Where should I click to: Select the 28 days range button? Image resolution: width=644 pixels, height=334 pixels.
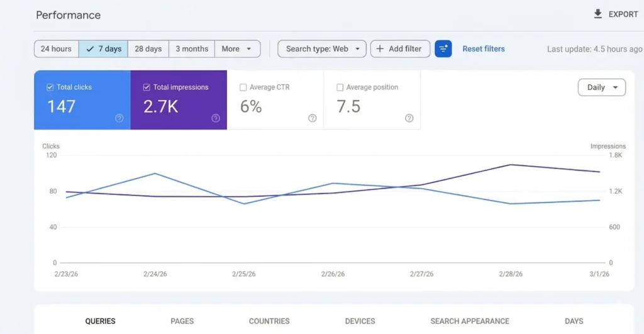[148, 49]
